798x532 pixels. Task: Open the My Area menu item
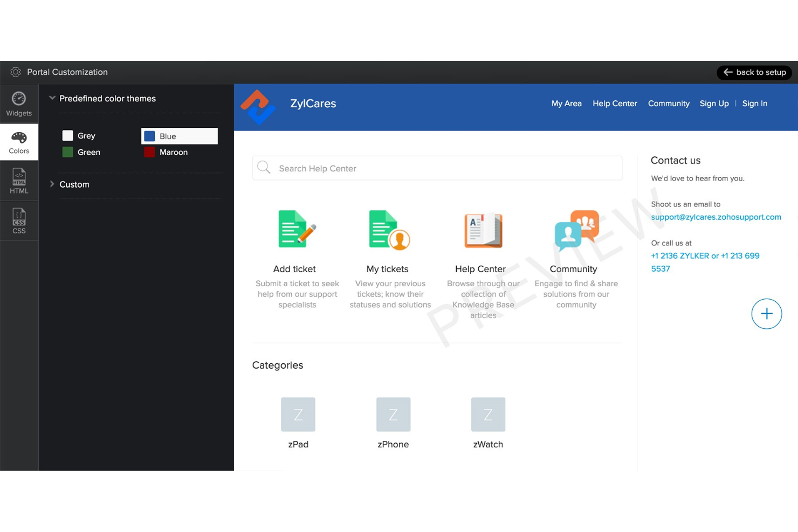(x=566, y=103)
